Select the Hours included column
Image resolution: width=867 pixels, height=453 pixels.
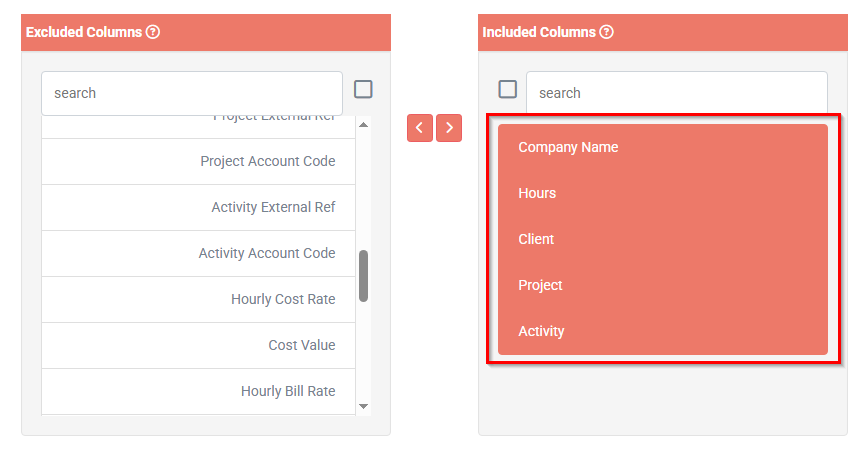coord(663,193)
